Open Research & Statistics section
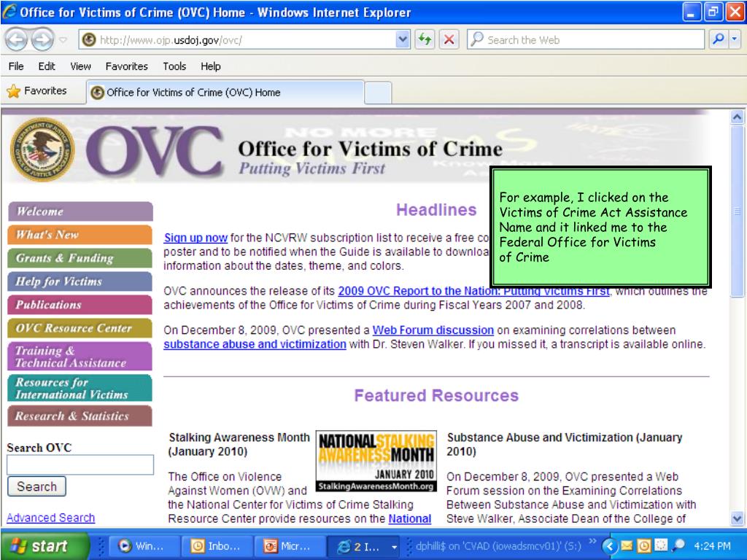747x560 pixels. [x=80, y=416]
